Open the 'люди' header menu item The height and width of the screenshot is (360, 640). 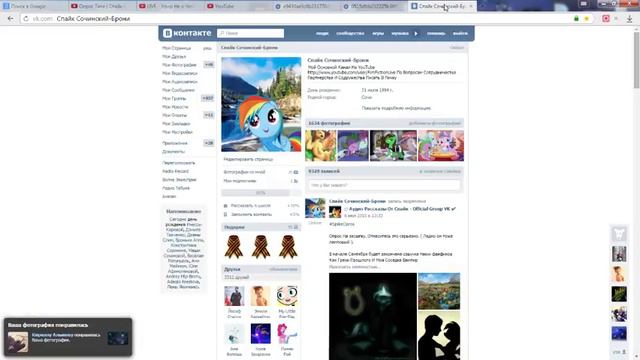pos(322,33)
